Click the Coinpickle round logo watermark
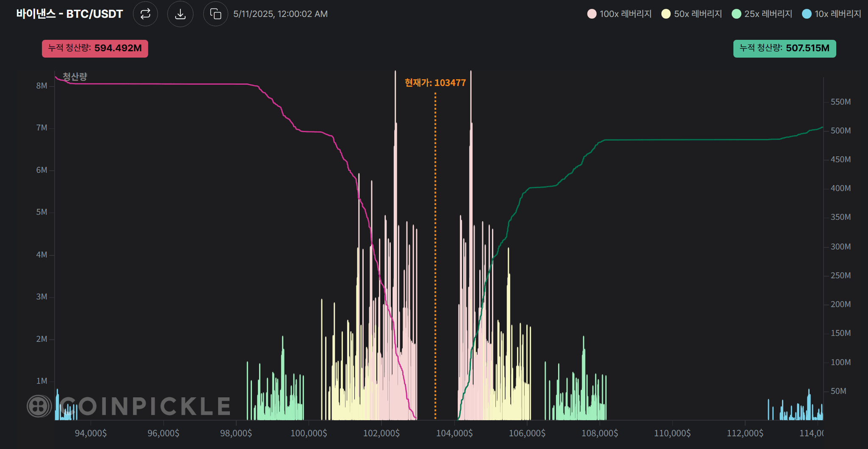This screenshot has width=868, height=449. (x=39, y=406)
